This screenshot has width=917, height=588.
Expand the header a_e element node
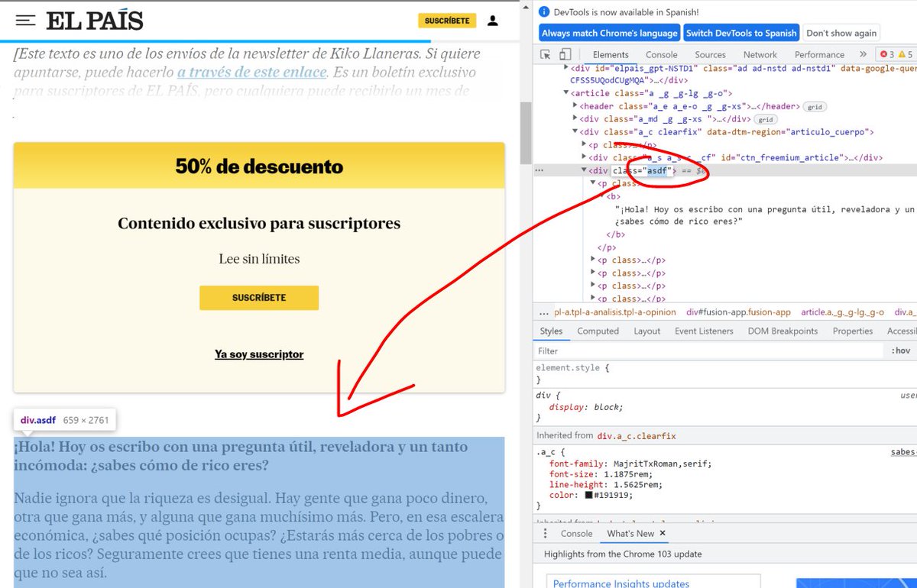(x=575, y=106)
